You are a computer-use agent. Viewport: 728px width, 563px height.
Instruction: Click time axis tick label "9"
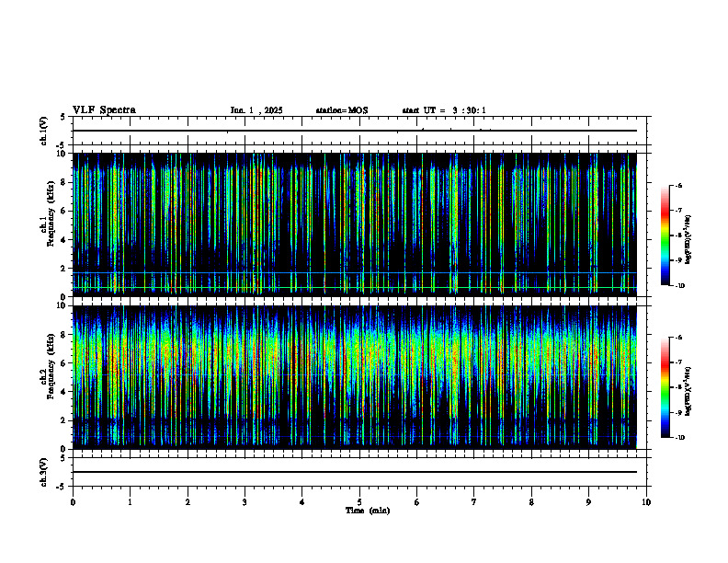[588, 502]
